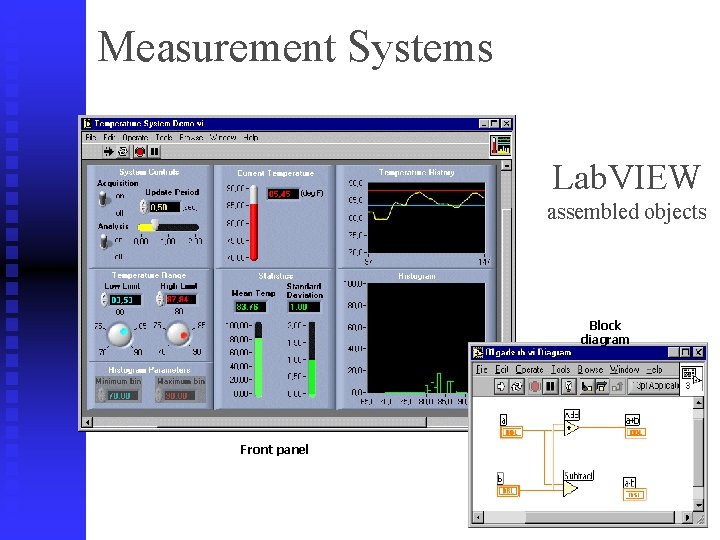The image size is (720, 540).
Task: Open Edit menu in Temperature System Demo window
Action: [x=109, y=137]
